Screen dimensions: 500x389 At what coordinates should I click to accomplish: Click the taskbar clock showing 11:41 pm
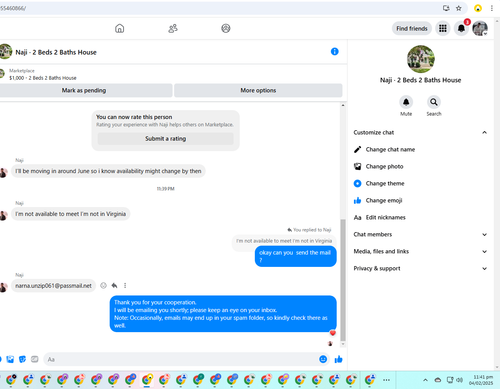click(481, 380)
